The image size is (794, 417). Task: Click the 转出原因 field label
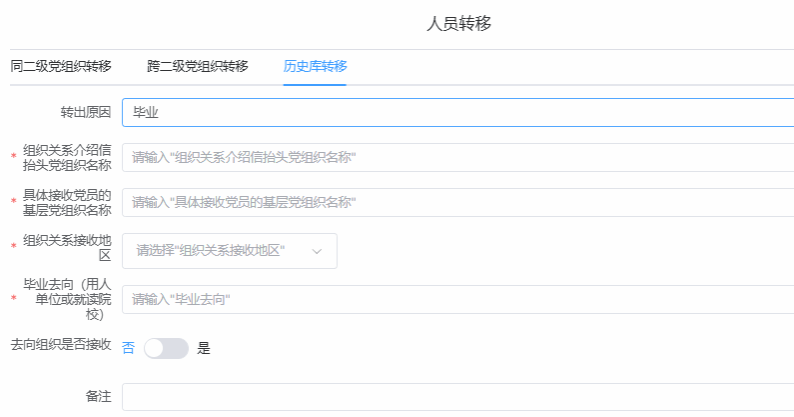85,113
